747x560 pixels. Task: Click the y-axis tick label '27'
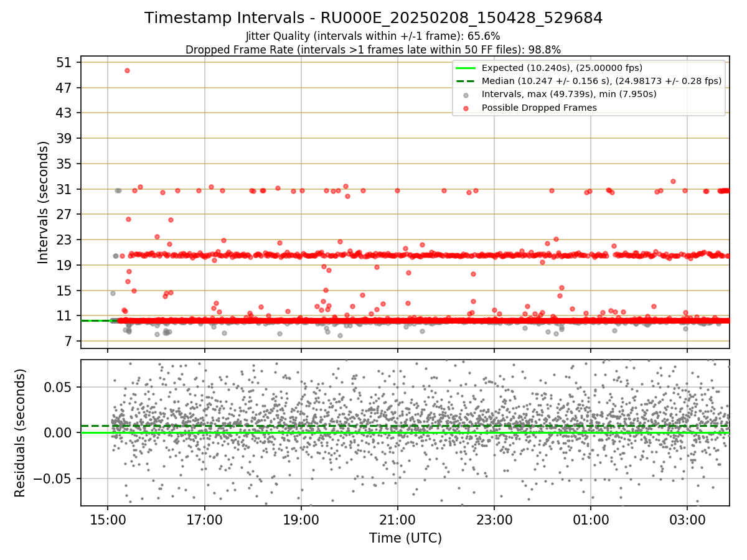pyautogui.click(x=65, y=215)
